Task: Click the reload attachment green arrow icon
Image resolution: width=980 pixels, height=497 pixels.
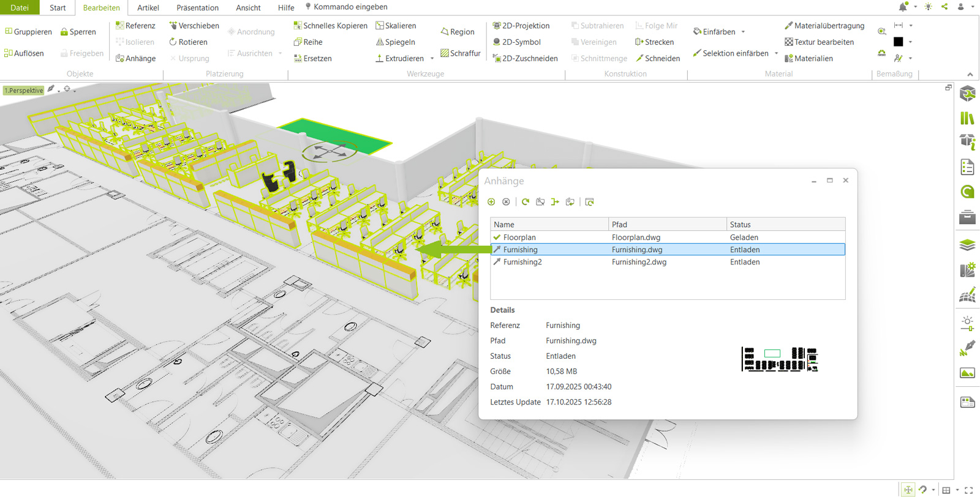Action: tap(526, 202)
